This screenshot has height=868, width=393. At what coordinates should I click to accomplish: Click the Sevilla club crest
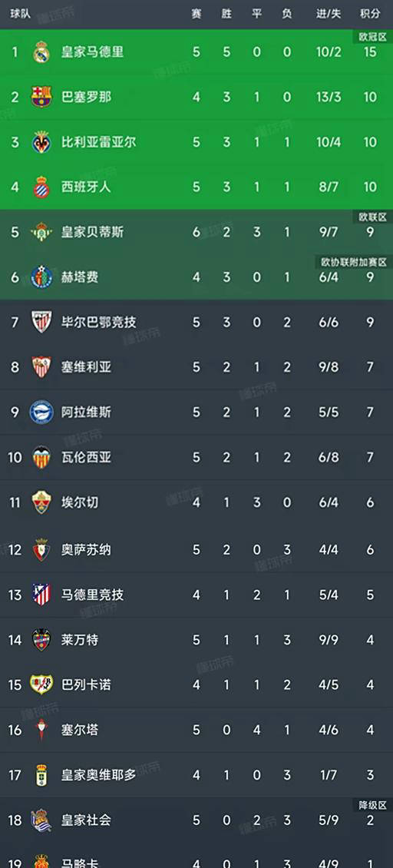pyautogui.click(x=41, y=366)
